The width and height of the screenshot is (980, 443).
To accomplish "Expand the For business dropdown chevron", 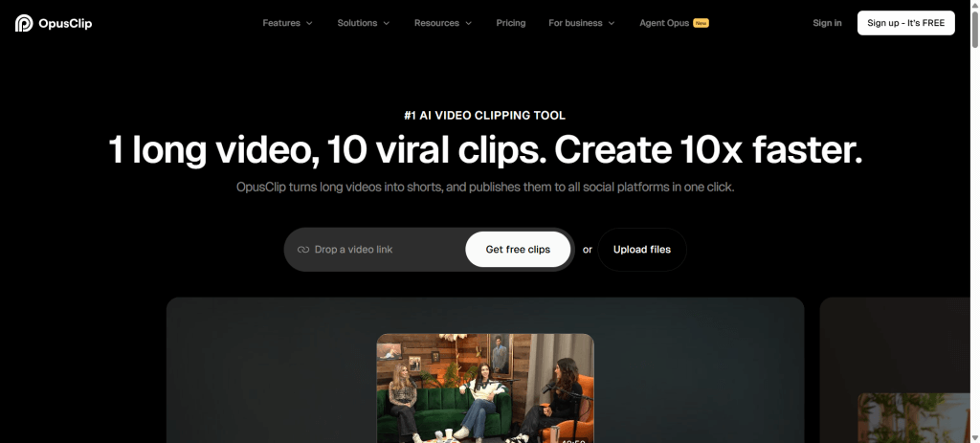I will (x=612, y=23).
